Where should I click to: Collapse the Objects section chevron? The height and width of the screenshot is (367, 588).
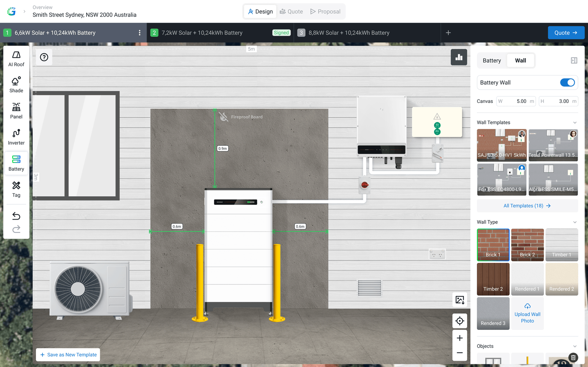575,346
